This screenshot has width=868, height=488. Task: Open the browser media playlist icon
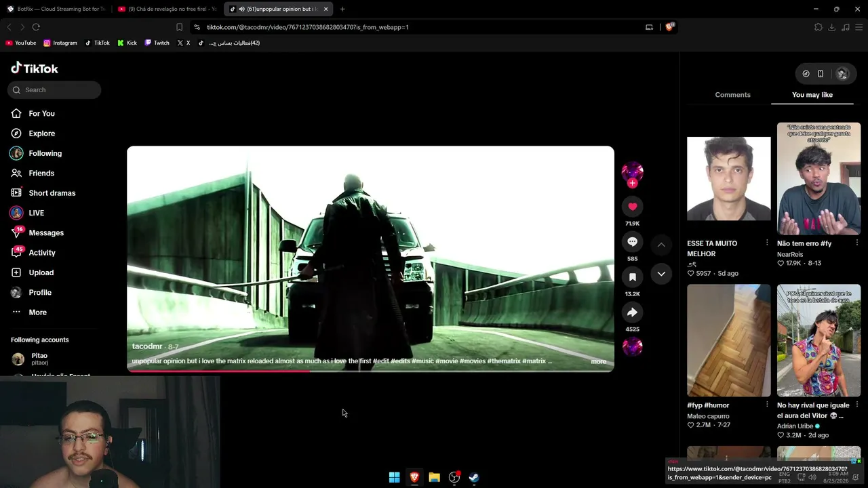click(x=845, y=27)
